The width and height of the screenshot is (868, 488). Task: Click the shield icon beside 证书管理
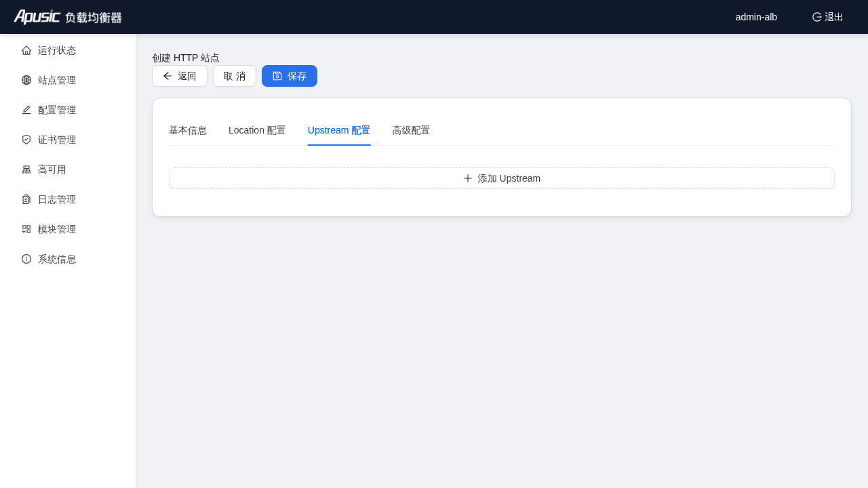(x=26, y=140)
